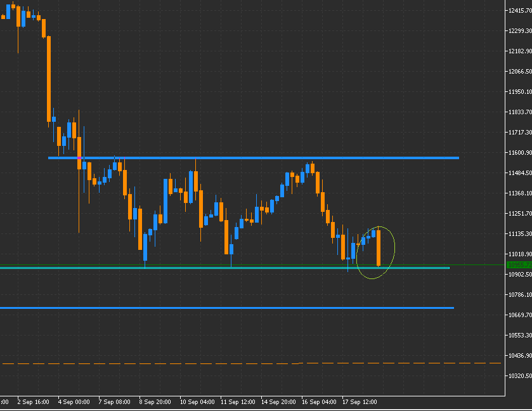Screen dimensions: 532x411
Task: Click the 11 Sep 12:00 time label
Action: tap(238, 402)
